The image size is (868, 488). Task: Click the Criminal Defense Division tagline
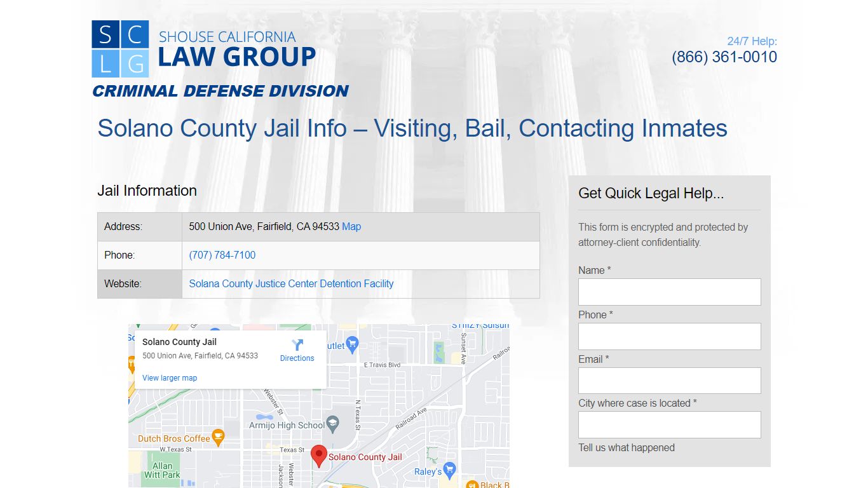[220, 91]
